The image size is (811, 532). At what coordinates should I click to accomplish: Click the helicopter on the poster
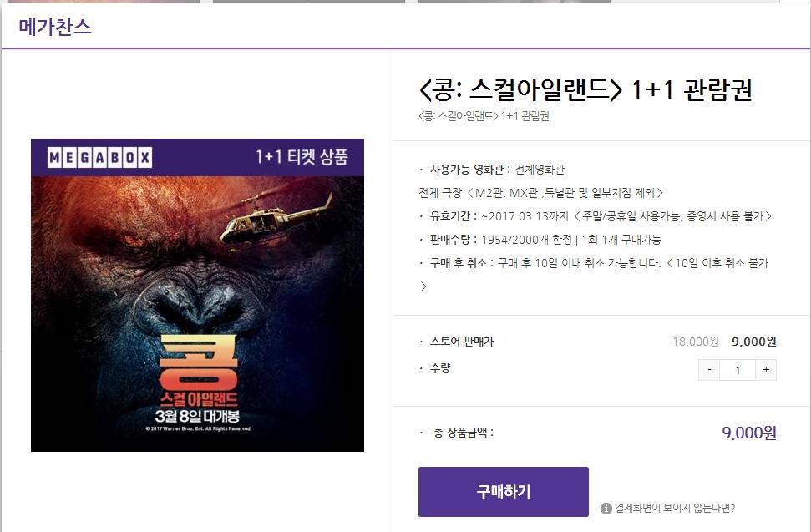point(276,220)
